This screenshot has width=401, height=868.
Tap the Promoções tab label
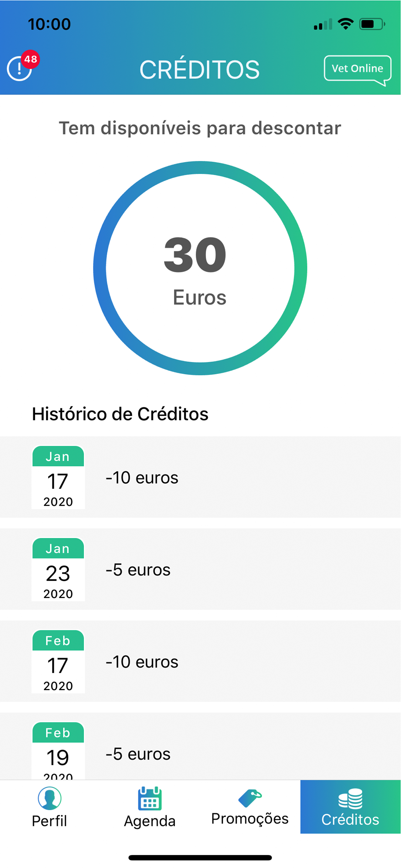(250, 819)
